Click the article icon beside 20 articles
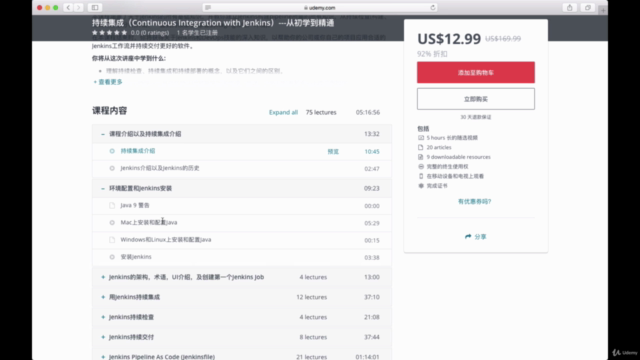The width and height of the screenshot is (640, 360). (x=421, y=147)
